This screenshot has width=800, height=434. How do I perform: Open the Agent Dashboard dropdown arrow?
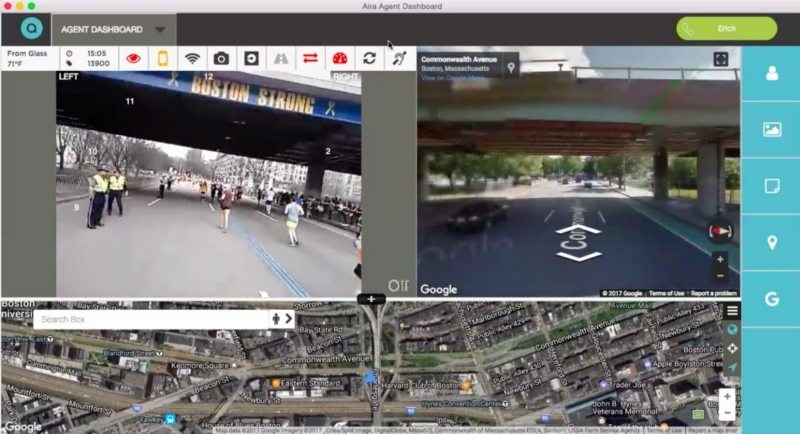point(160,30)
